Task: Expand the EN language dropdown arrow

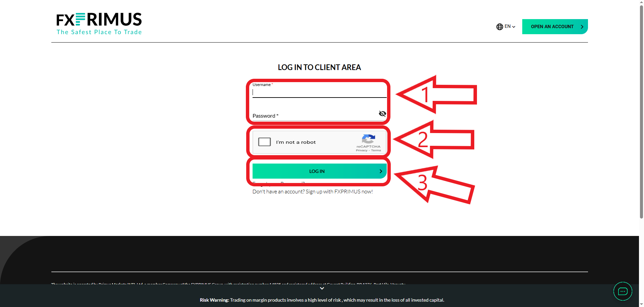Action: 514,27
